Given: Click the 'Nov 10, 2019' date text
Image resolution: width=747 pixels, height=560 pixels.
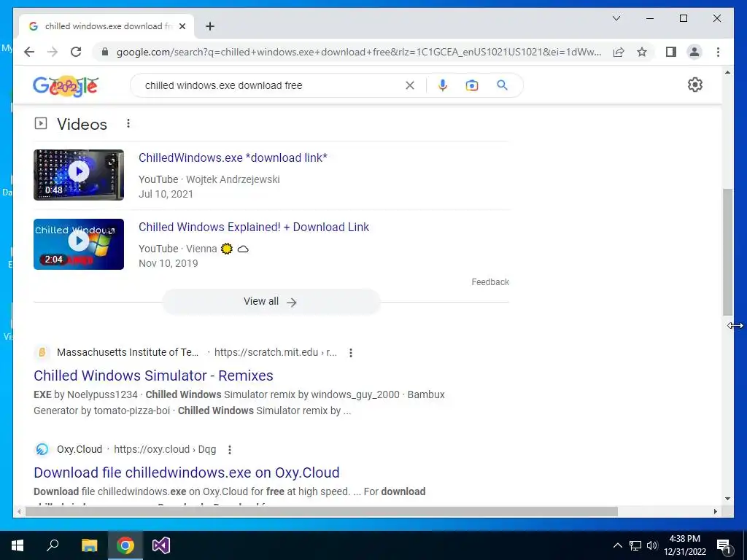Looking at the screenshot, I should tap(169, 263).
